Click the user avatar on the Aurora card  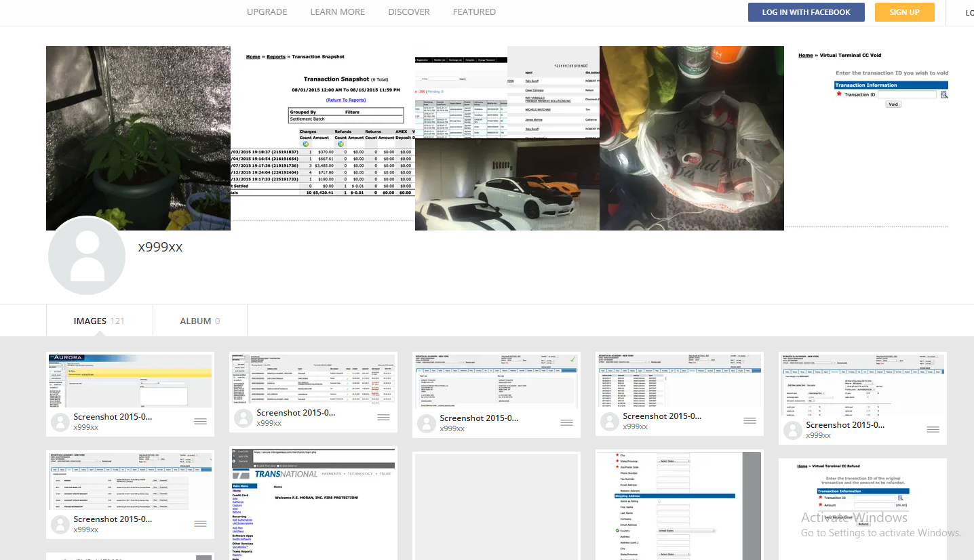(x=60, y=421)
